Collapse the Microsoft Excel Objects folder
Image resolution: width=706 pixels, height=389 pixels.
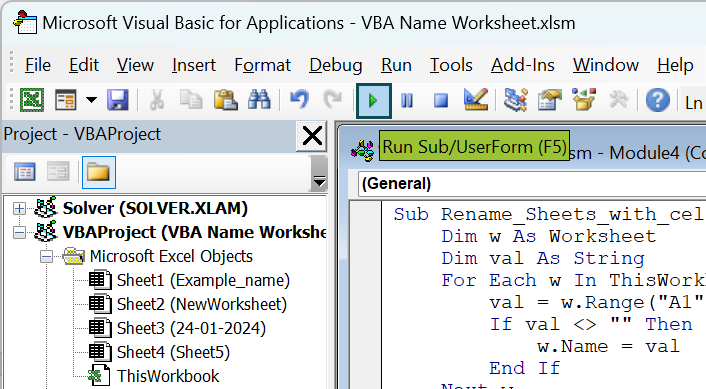[46, 257]
